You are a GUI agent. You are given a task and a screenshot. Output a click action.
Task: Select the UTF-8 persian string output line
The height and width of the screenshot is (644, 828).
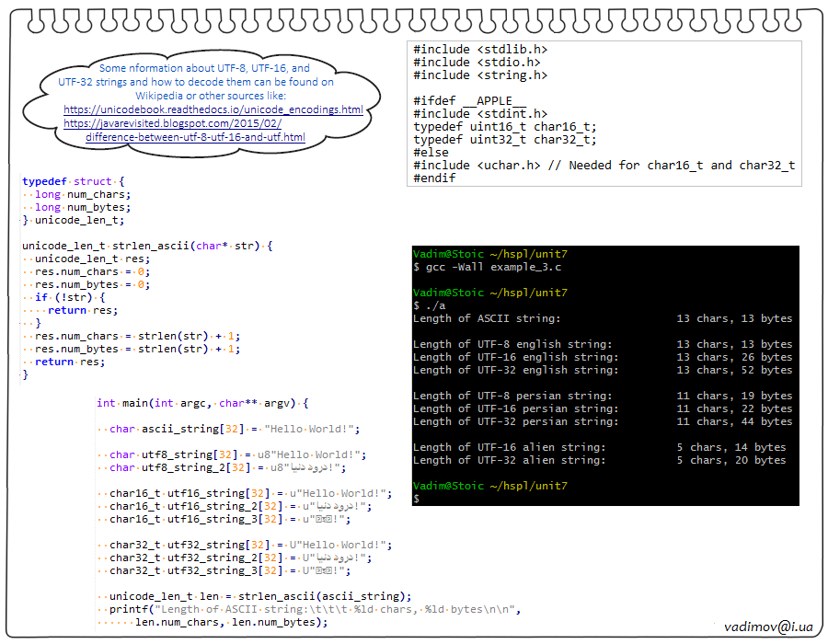click(x=603, y=396)
